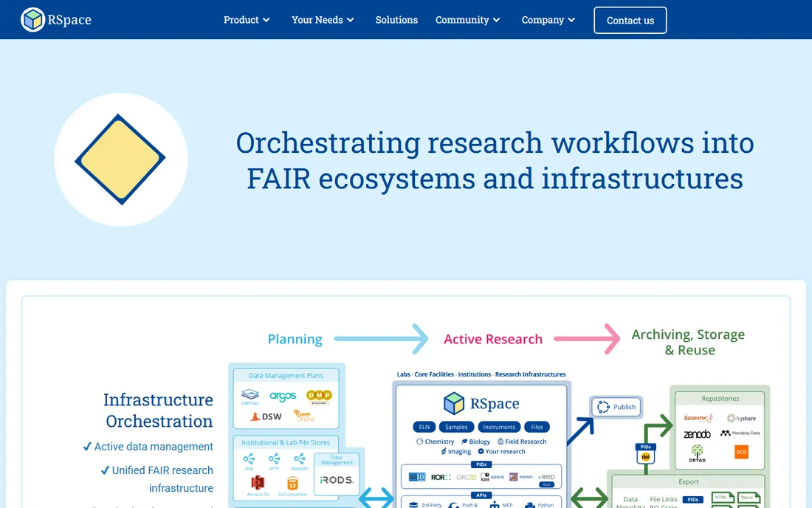Click the Mendeley Data logo

pyautogui.click(x=740, y=433)
